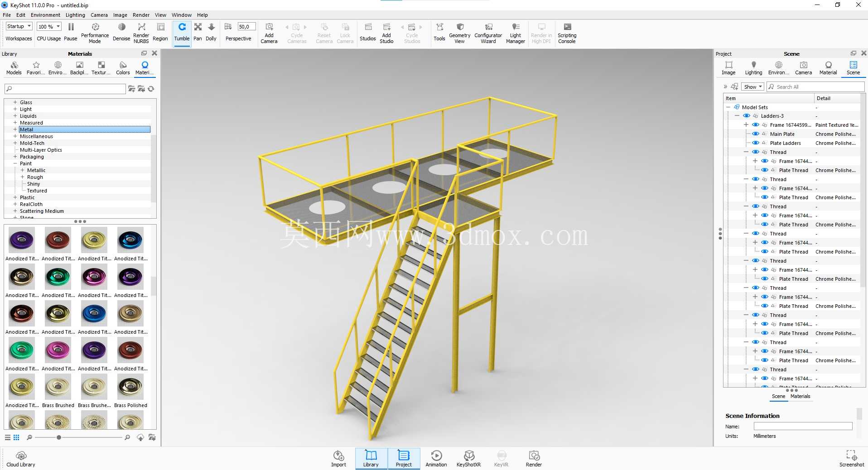Pause the real-time render

click(71, 32)
